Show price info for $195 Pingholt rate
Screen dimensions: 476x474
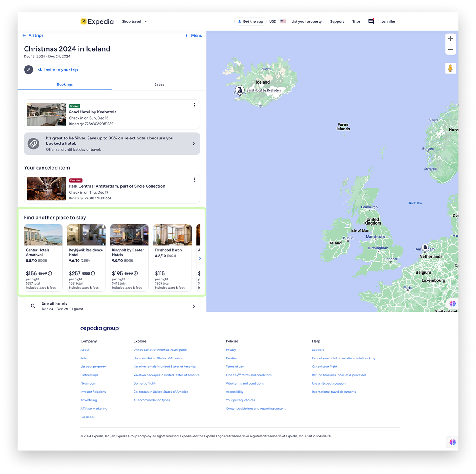pos(136,273)
